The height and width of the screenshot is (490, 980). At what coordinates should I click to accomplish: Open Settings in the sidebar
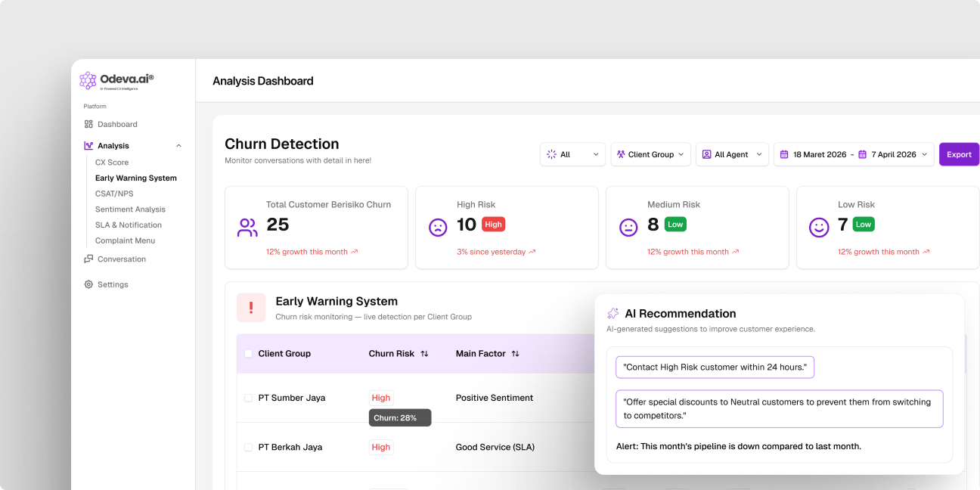113,284
